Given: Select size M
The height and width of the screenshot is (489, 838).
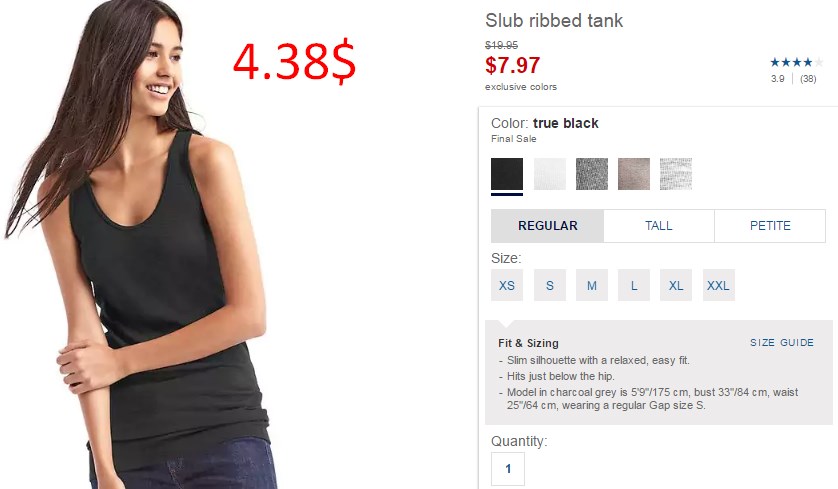Looking at the screenshot, I should point(592,285).
